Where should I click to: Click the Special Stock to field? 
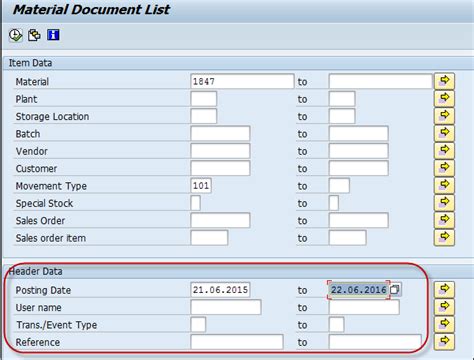(x=334, y=203)
